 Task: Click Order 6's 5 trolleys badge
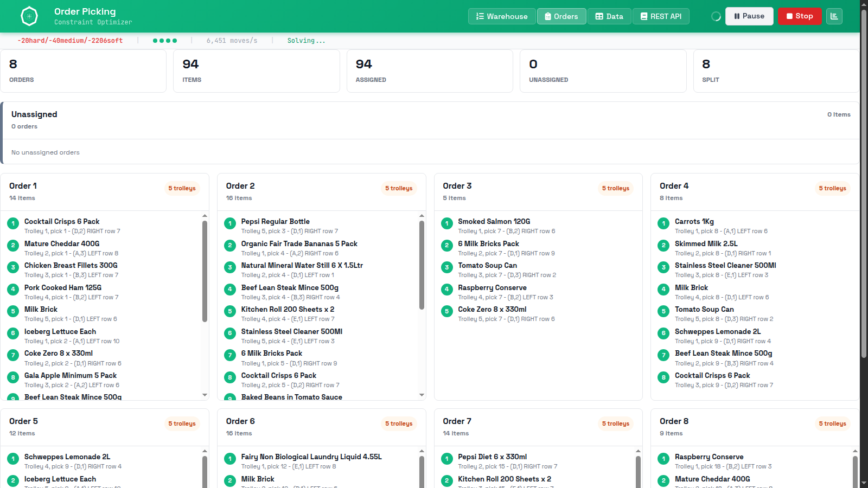399,423
